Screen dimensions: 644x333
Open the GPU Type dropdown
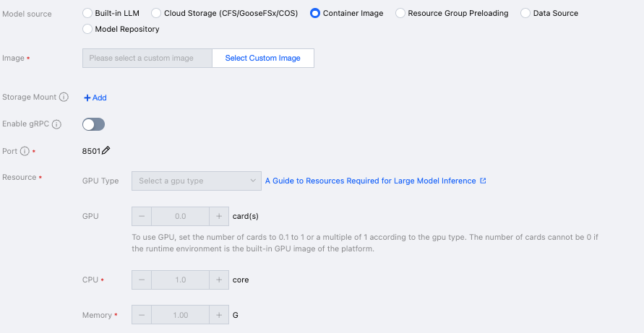(x=196, y=181)
